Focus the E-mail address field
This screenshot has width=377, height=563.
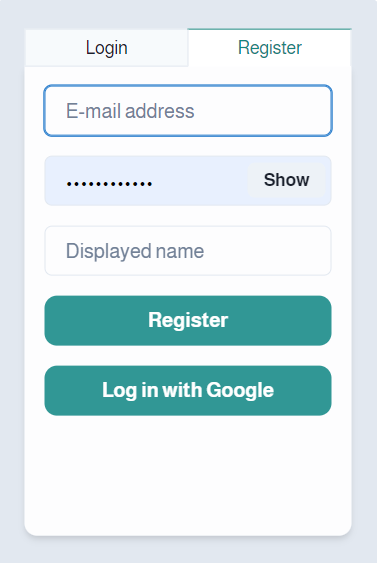click(188, 111)
